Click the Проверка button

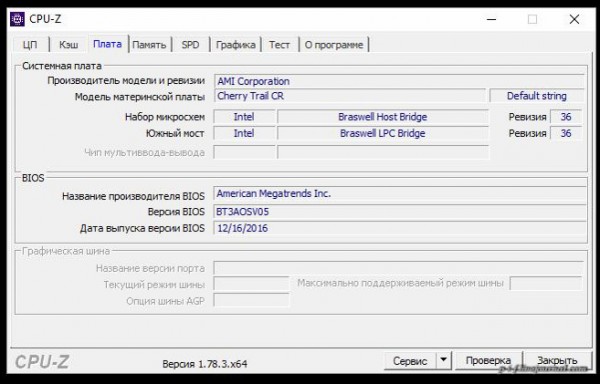pos(488,361)
